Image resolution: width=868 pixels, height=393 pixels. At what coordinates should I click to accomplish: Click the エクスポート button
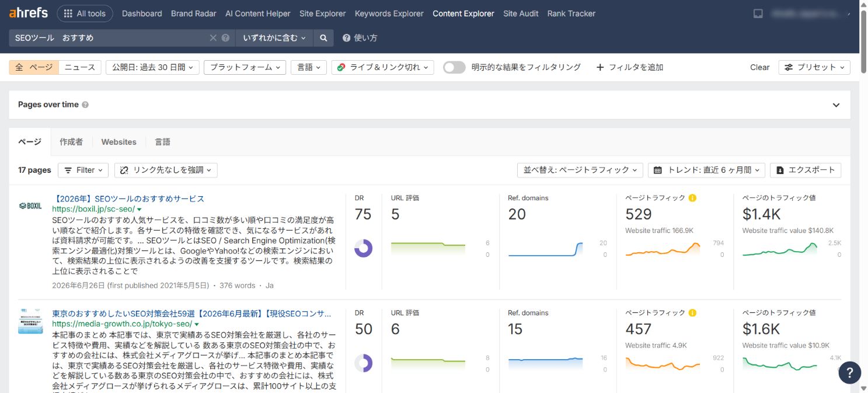[806, 170]
